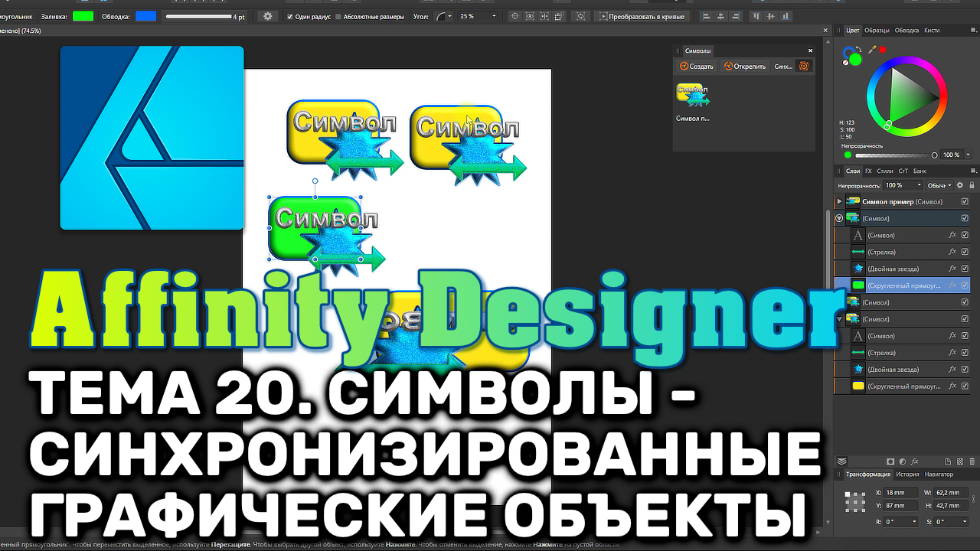Click the Edit All Layers stack icon
The height and width of the screenshot is (551, 980).
click(x=842, y=461)
